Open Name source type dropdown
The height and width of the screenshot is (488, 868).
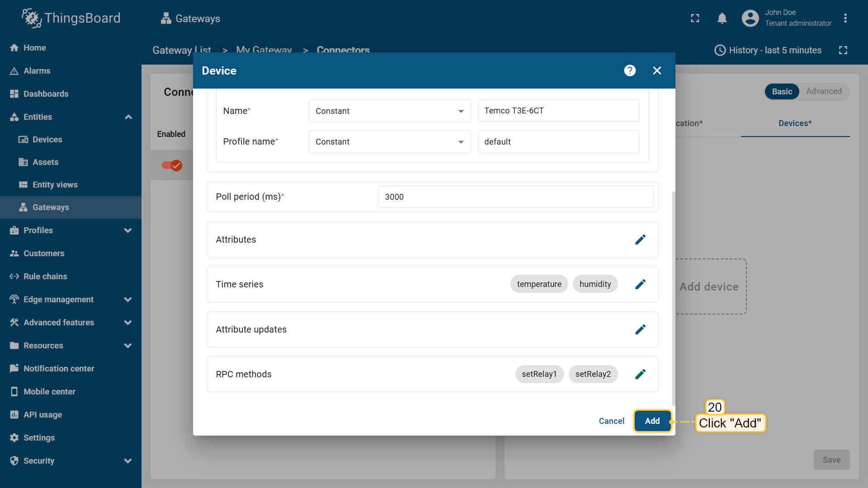[x=389, y=111]
